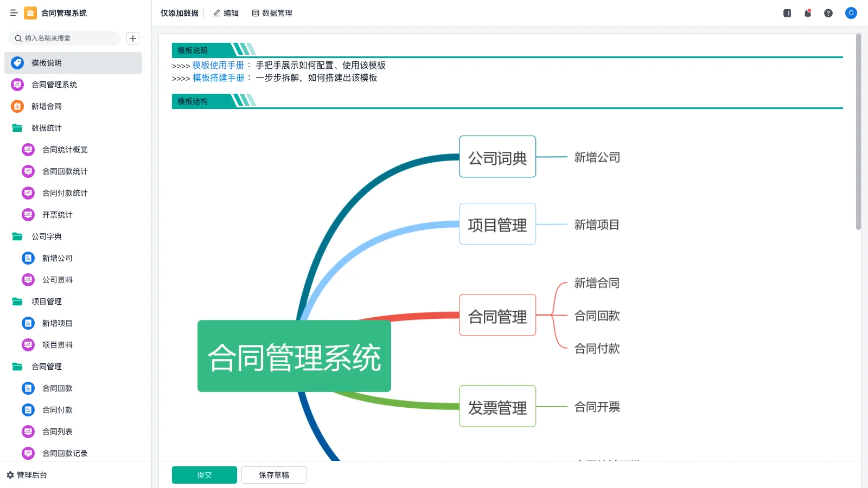Open the 模板使用手册 link
Image resolution: width=868 pixels, height=488 pixels.
(218, 65)
